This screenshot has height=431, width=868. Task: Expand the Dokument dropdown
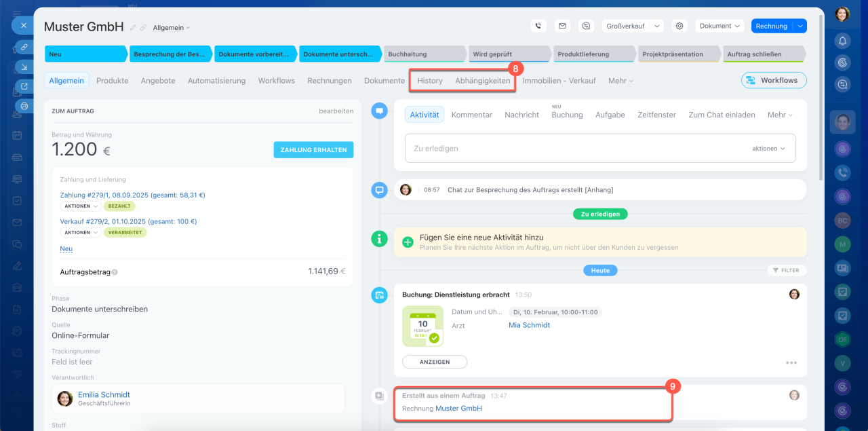[x=719, y=26]
